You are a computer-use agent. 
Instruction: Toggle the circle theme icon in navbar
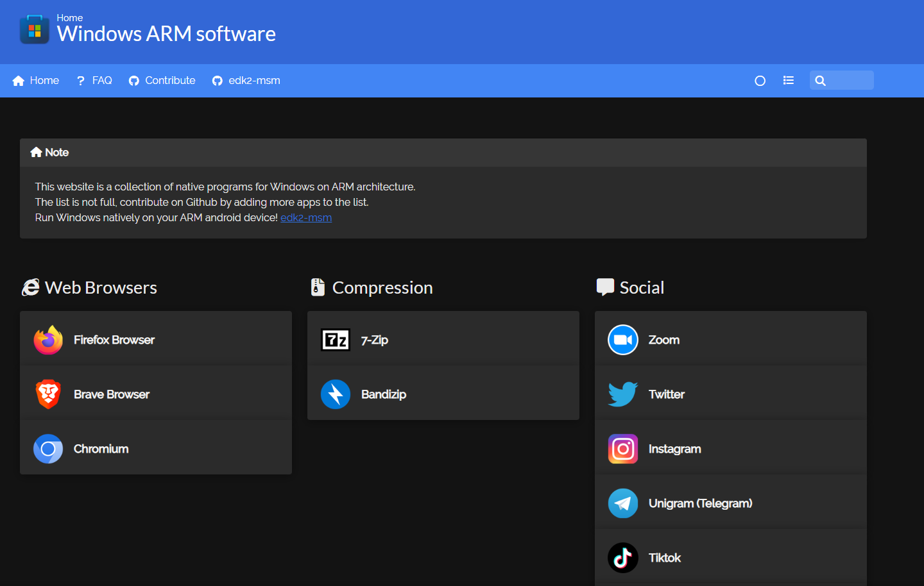[x=760, y=81]
